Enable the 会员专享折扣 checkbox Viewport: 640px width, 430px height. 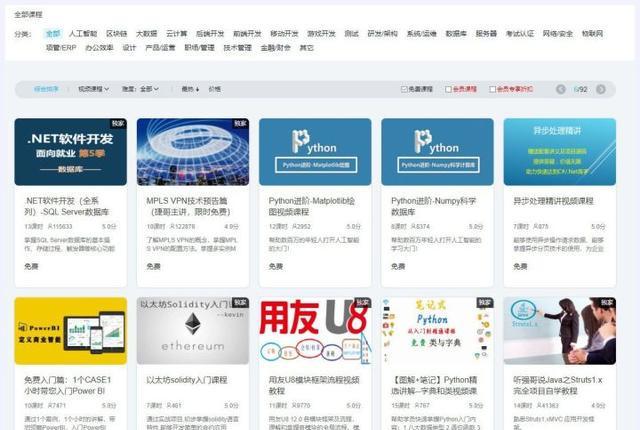[x=493, y=89]
